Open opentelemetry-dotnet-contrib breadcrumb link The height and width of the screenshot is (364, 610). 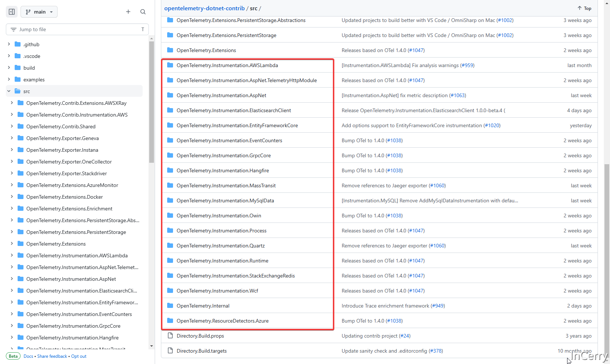tap(204, 8)
